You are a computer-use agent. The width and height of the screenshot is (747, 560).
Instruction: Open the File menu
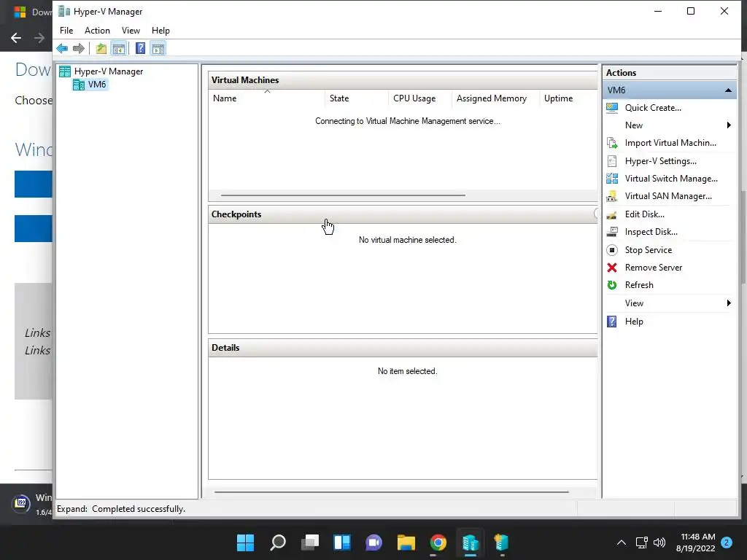tap(66, 31)
